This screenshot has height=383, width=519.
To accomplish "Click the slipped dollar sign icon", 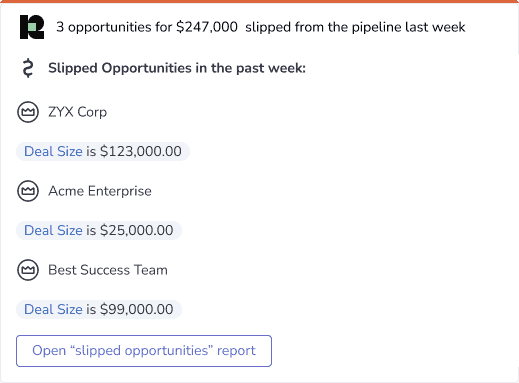I will coord(28,68).
